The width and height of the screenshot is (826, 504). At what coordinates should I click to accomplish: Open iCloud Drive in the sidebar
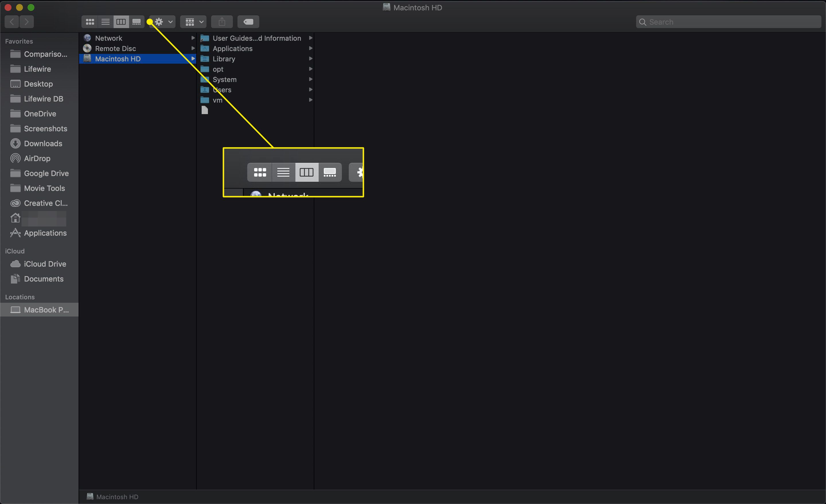[x=39, y=264]
